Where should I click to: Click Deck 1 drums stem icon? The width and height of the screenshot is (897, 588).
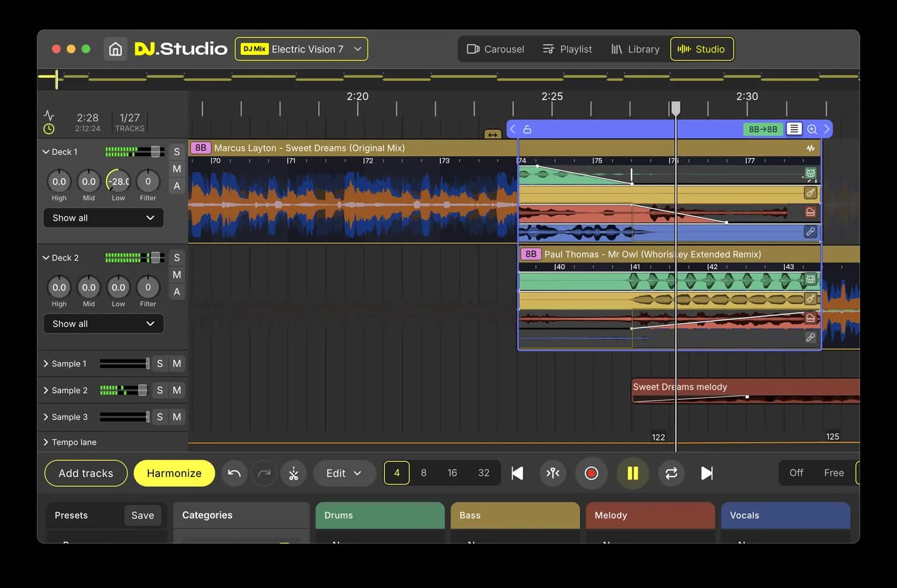pos(811,173)
